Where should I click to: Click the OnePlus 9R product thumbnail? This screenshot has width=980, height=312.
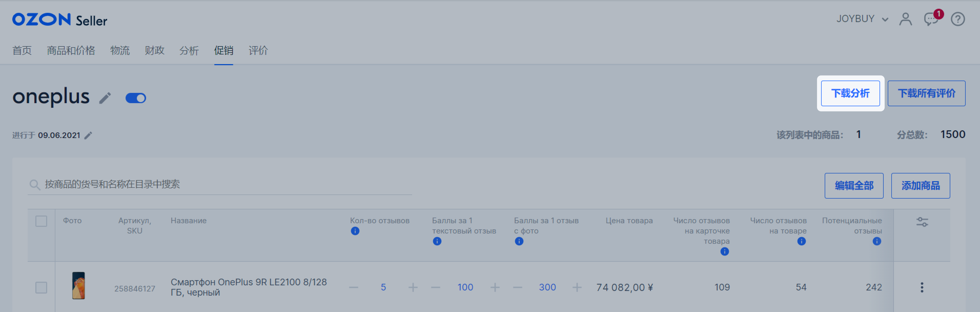click(x=78, y=286)
